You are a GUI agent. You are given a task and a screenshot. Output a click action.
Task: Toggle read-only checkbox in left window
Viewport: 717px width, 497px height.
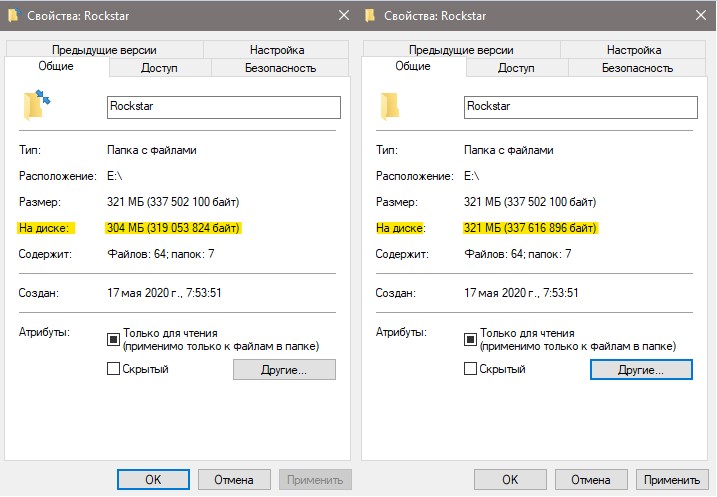113,339
